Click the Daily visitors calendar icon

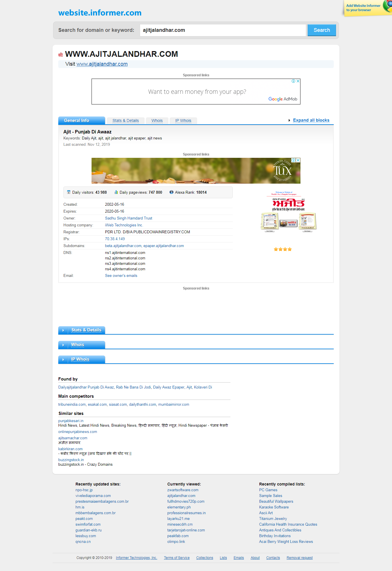click(69, 192)
